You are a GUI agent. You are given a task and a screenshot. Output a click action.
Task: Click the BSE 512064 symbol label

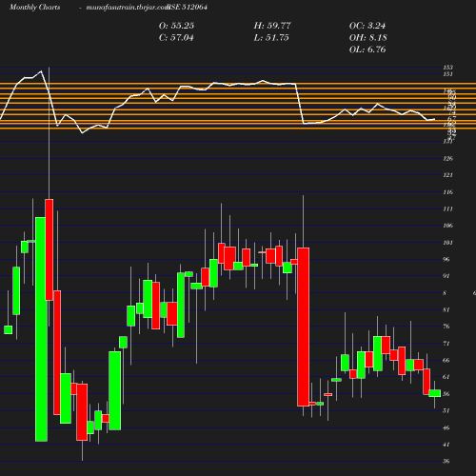point(188,7)
